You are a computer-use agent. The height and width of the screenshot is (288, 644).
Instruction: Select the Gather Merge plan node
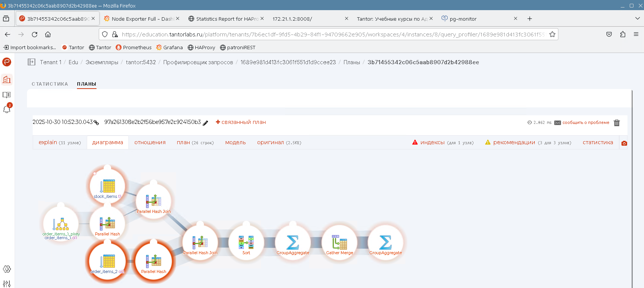click(339, 243)
